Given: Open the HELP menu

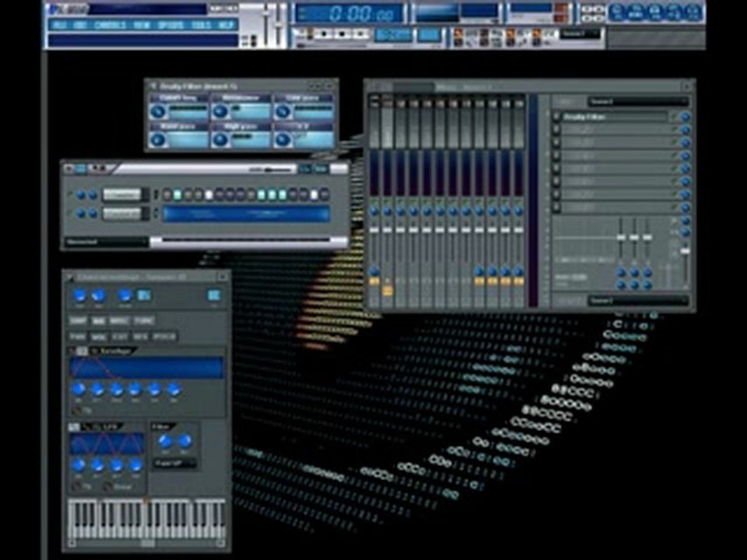Looking at the screenshot, I should (226, 25).
